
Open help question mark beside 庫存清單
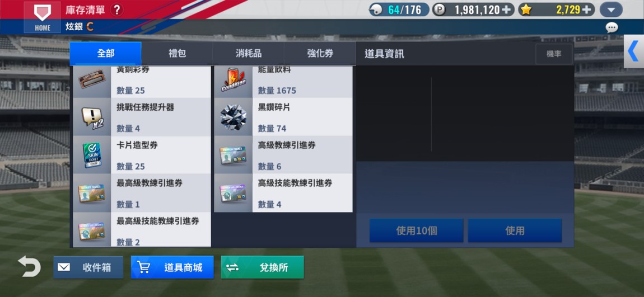[x=116, y=10]
